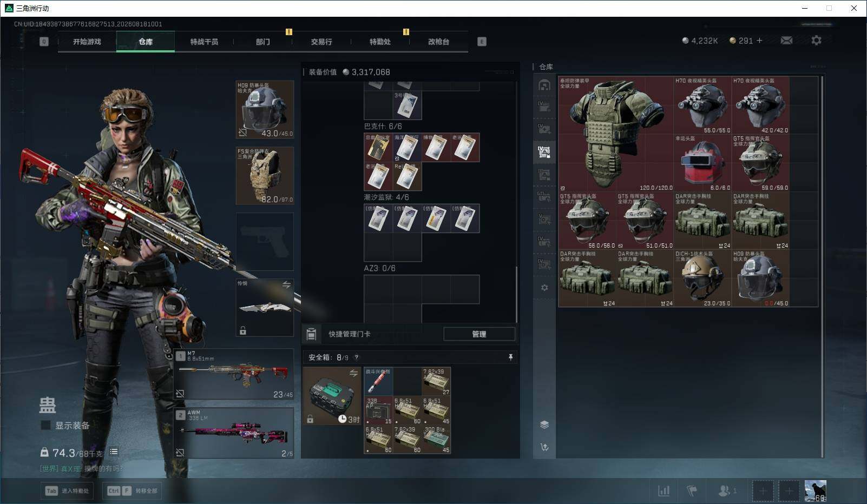Select the fifth warehouse filter icon
This screenshot has width=867, height=504.
(x=544, y=174)
